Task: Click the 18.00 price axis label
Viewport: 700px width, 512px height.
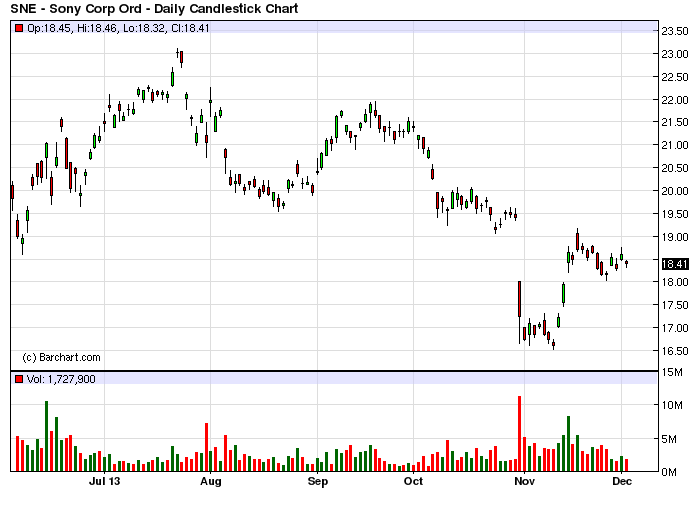Action: coord(675,282)
